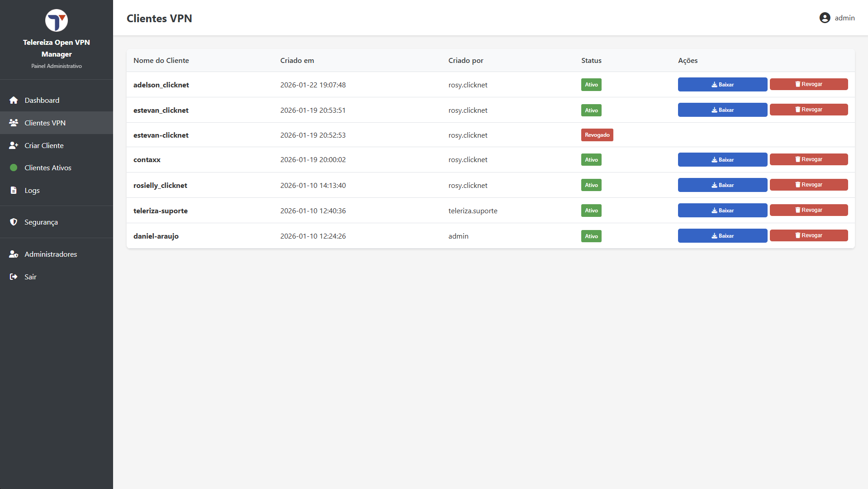868x489 pixels.
Task: Click the admin user avatar icon
Action: point(825,18)
